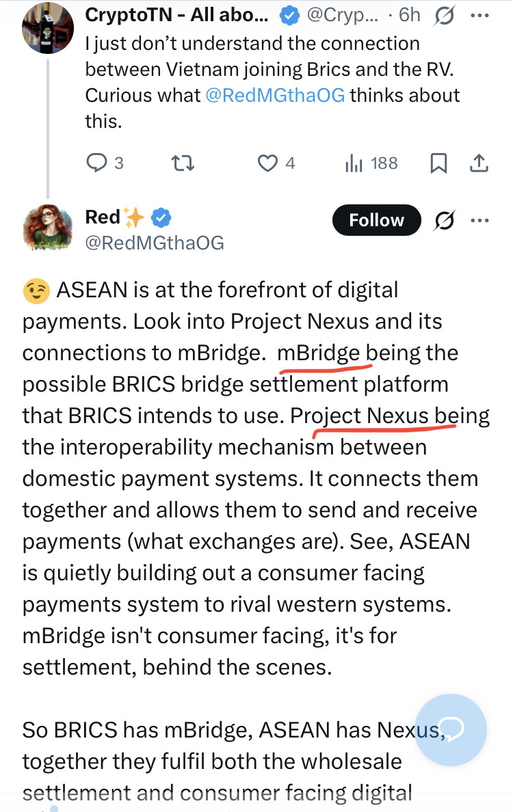Tap the floating blue reply bubble
The height and width of the screenshot is (812, 513).
click(x=451, y=729)
